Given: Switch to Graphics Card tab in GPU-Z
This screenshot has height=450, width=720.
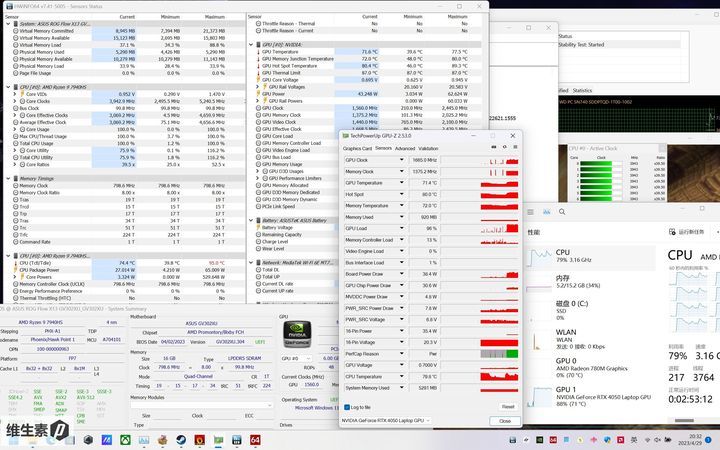Looking at the screenshot, I should 357,148.
